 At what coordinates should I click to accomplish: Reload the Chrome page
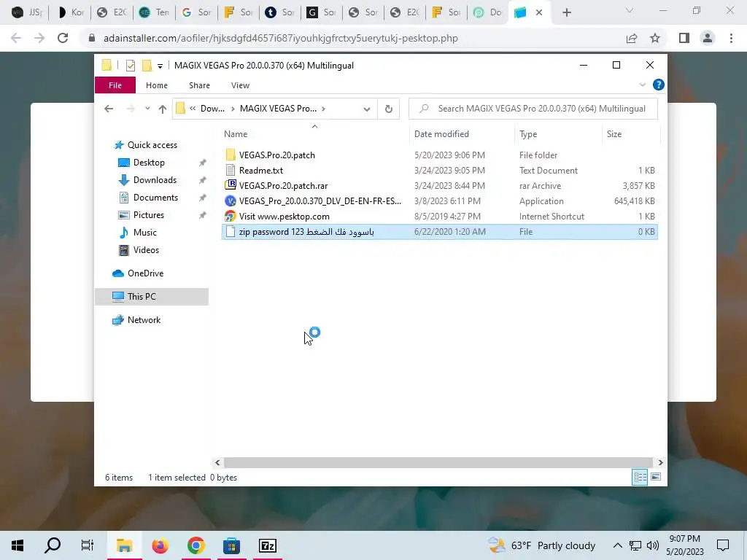(63, 38)
